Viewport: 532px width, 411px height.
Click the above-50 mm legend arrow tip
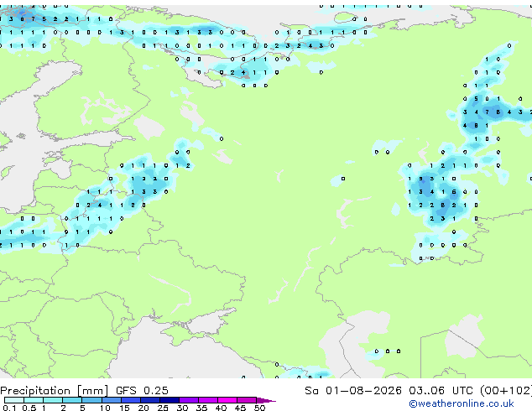click(266, 400)
